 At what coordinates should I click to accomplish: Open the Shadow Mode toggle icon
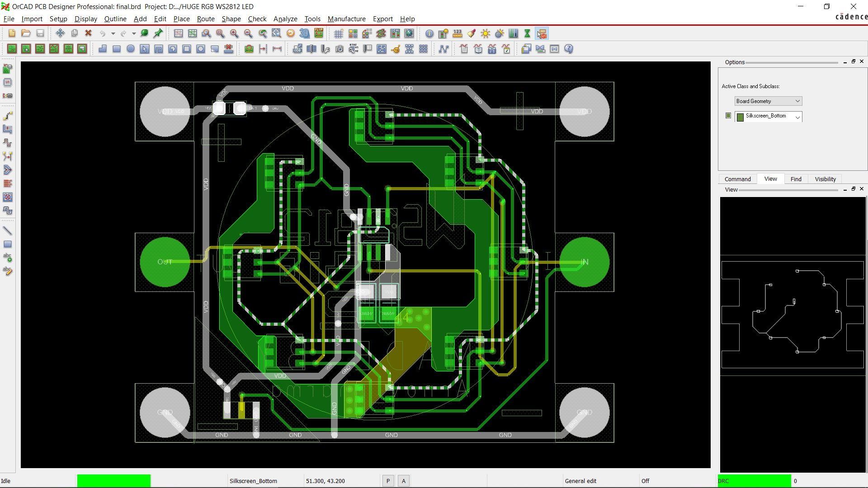(499, 33)
